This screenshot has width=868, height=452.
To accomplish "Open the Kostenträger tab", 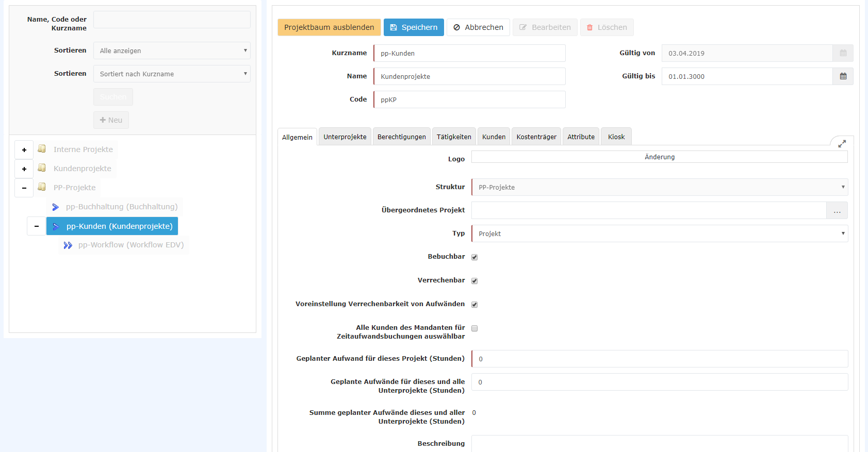I will pyautogui.click(x=536, y=137).
